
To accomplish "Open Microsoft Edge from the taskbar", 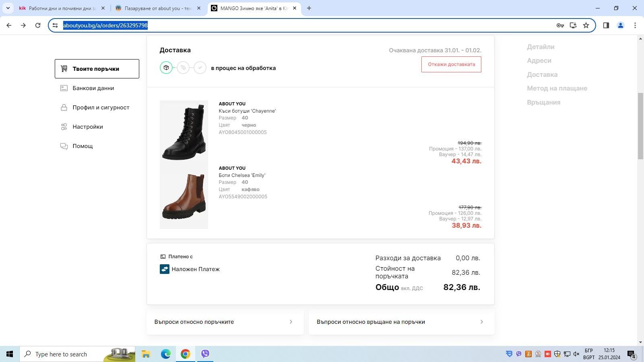I will tap(166, 354).
